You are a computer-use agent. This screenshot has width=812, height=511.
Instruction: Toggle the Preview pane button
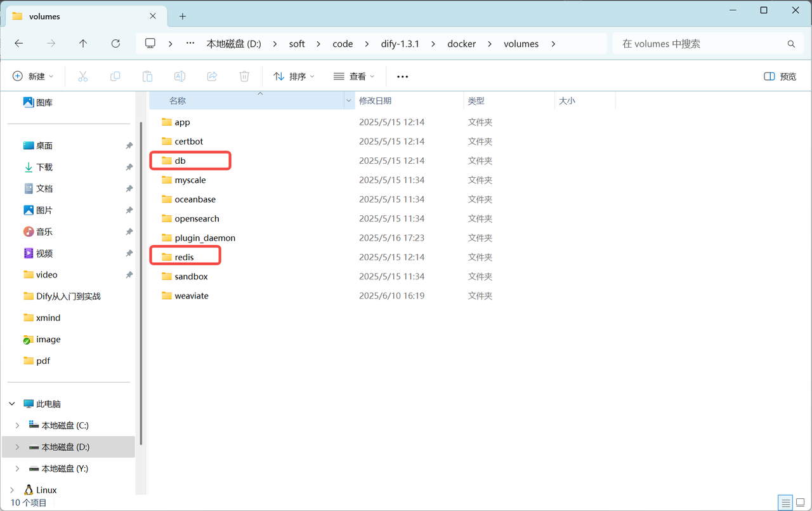pos(780,76)
